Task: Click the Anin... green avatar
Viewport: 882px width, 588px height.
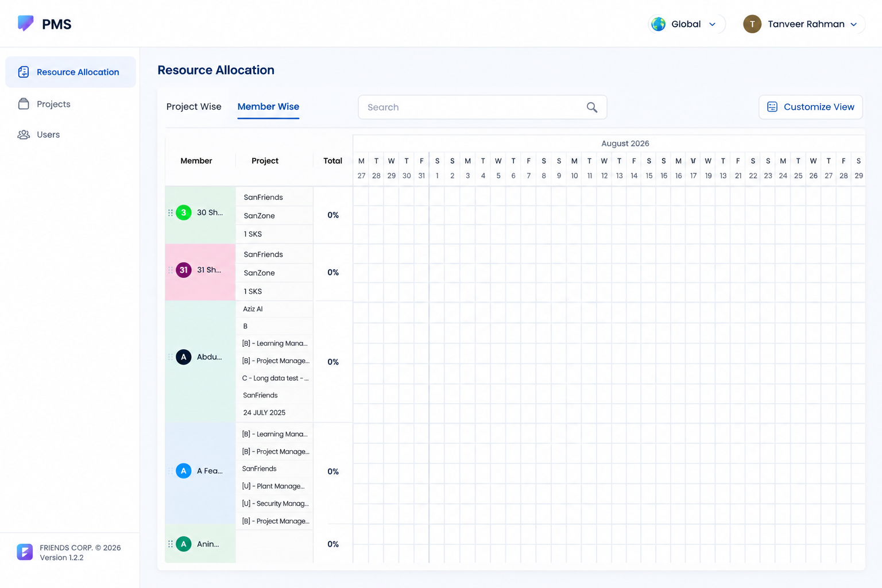Action: pyautogui.click(x=184, y=544)
